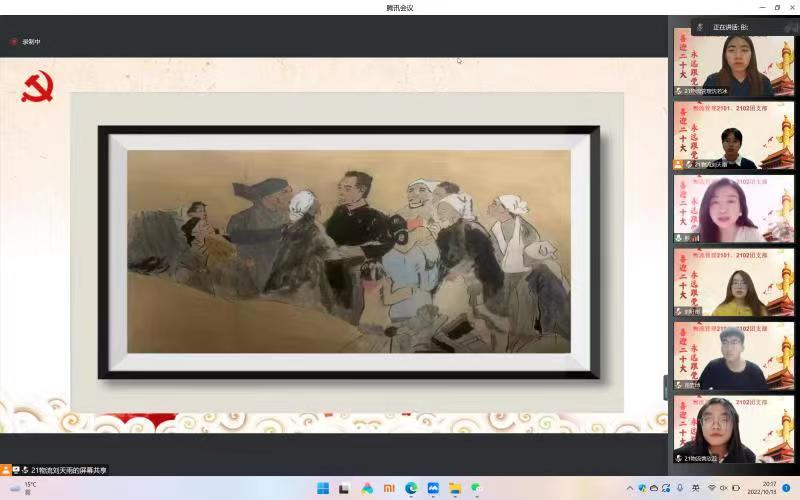Viewport: 800px width, 500px height.
Task: Click the Windows Start button
Action: pyautogui.click(x=323, y=488)
